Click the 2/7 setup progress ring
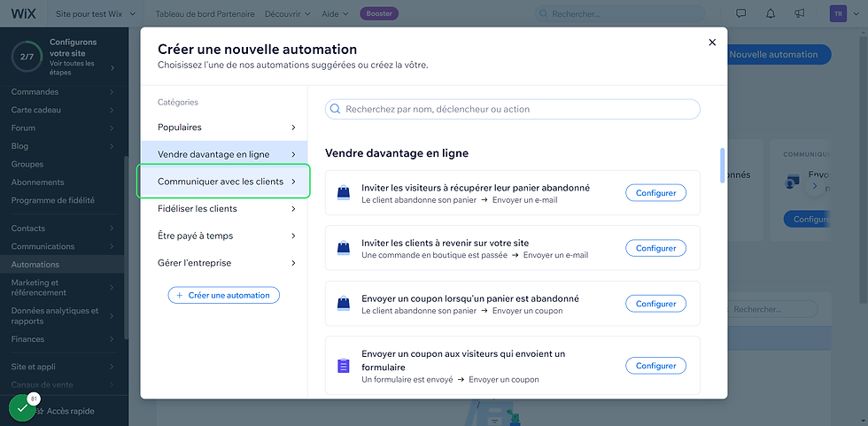Image resolution: width=868 pixels, height=426 pixels. tap(27, 57)
